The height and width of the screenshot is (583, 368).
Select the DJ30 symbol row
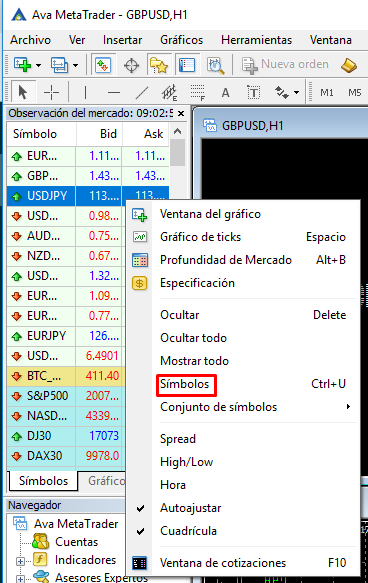[67, 436]
